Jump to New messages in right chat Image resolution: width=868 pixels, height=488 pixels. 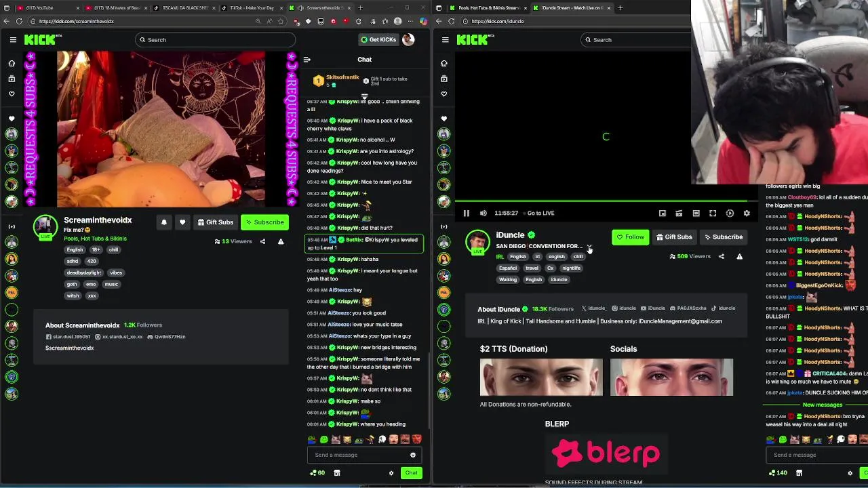tap(822, 405)
